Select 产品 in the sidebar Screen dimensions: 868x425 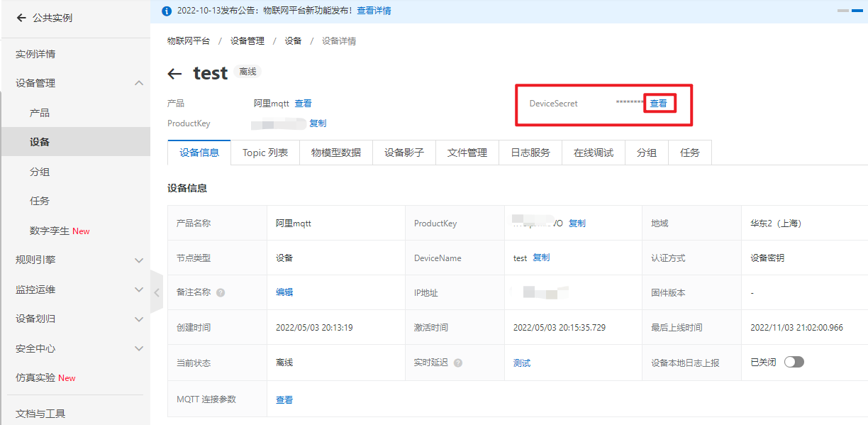pos(40,113)
